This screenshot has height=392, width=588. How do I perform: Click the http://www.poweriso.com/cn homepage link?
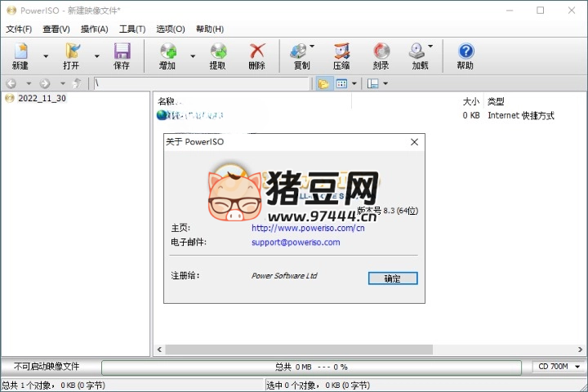point(308,228)
